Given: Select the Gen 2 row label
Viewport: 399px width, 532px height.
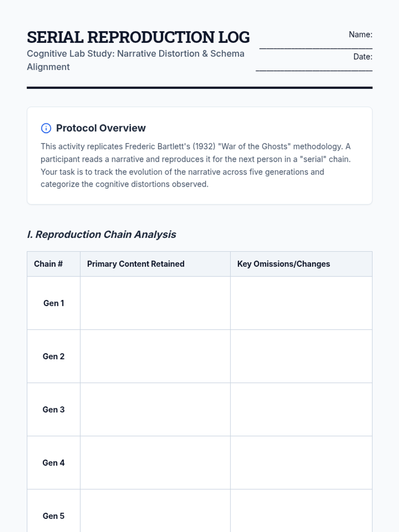Looking at the screenshot, I should point(54,356).
